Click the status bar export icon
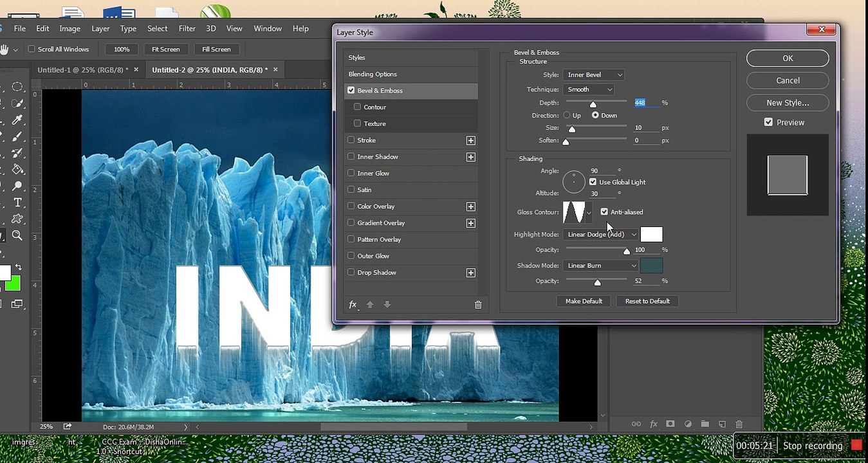This screenshot has width=868, height=463. pos(67,426)
